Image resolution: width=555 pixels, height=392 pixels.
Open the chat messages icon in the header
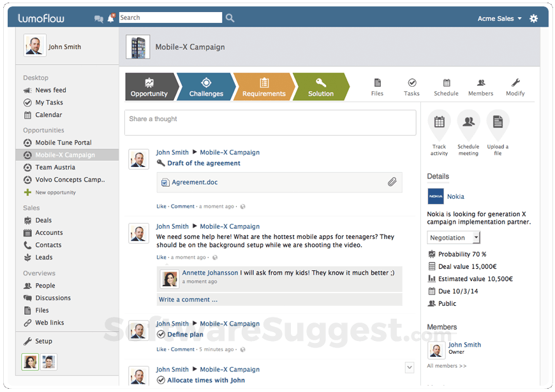(x=99, y=18)
